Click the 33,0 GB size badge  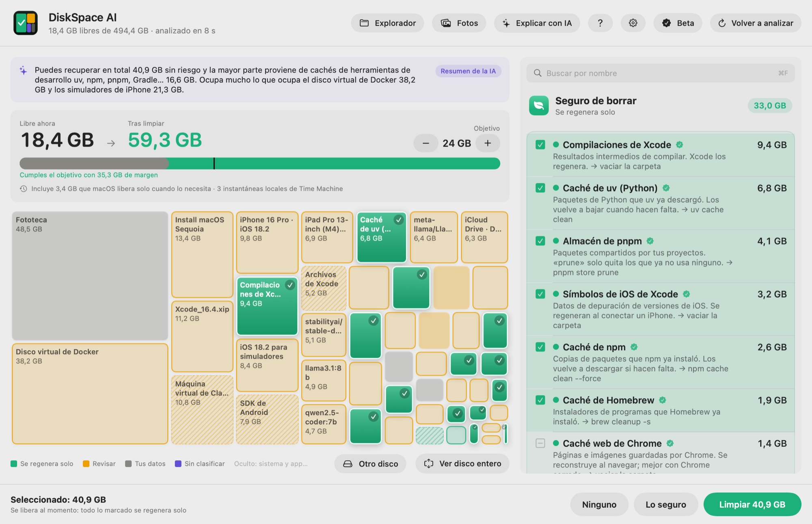point(770,106)
